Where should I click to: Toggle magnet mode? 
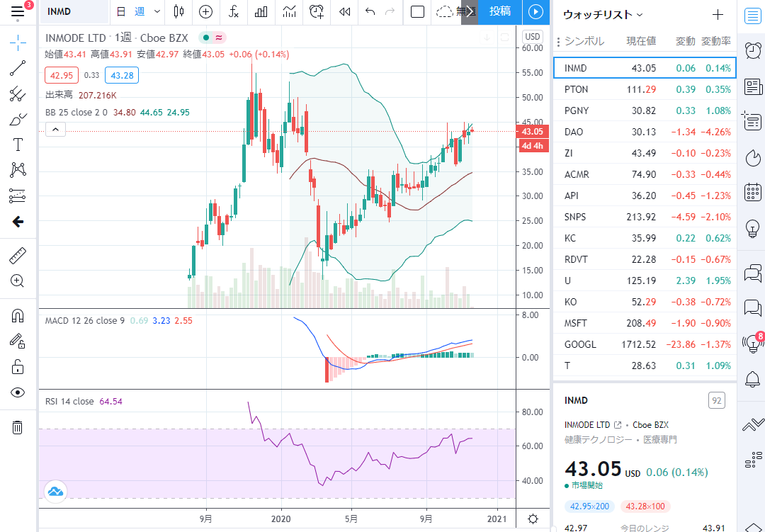pyautogui.click(x=18, y=316)
